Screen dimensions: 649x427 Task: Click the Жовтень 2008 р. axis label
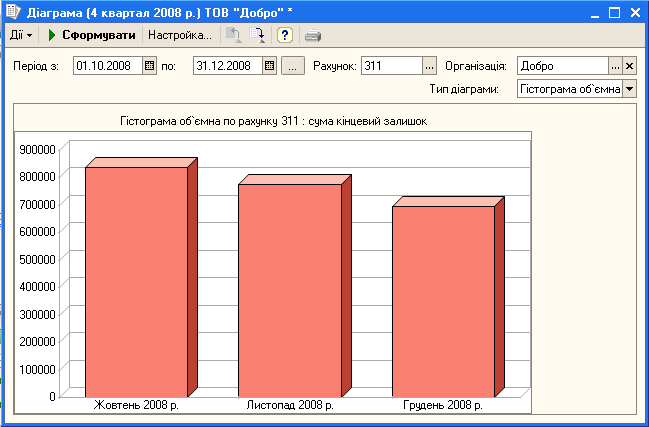pos(136,405)
